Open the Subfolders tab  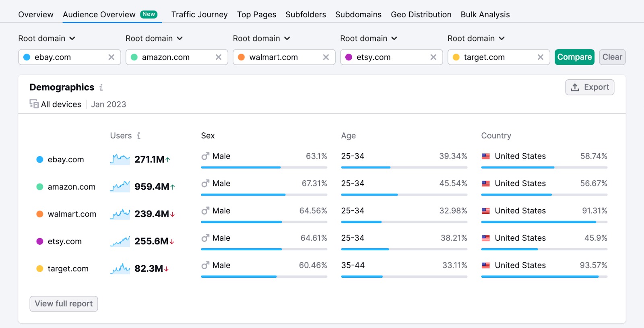pos(305,14)
